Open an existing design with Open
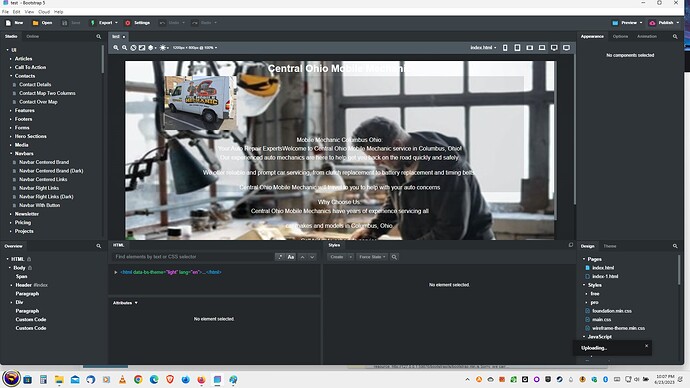 pos(42,23)
